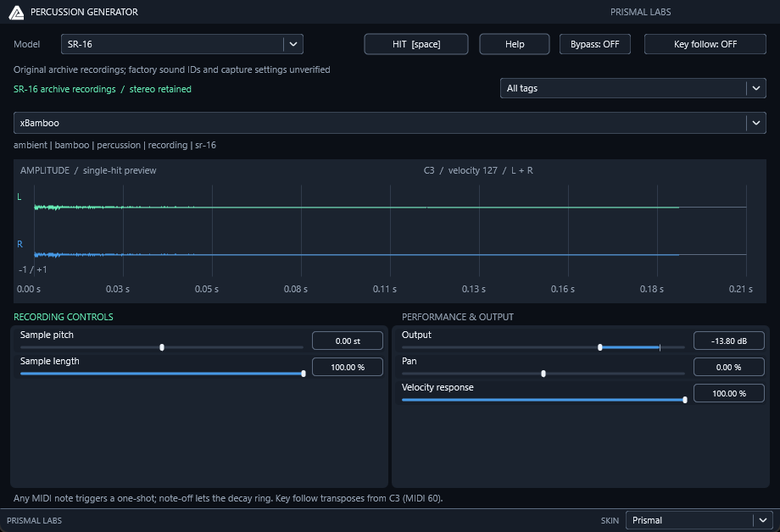
Task: Click the xBamboo dropdown chevron arrow
Action: (756, 123)
